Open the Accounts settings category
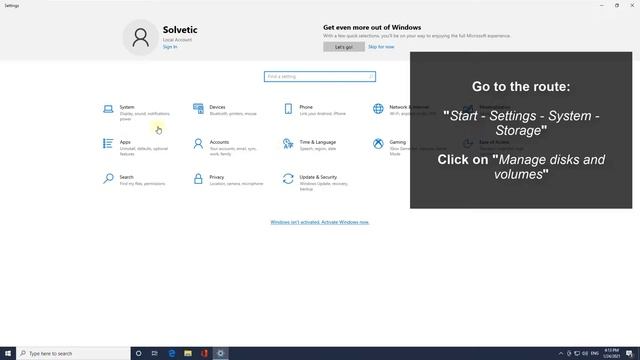 coord(225,147)
